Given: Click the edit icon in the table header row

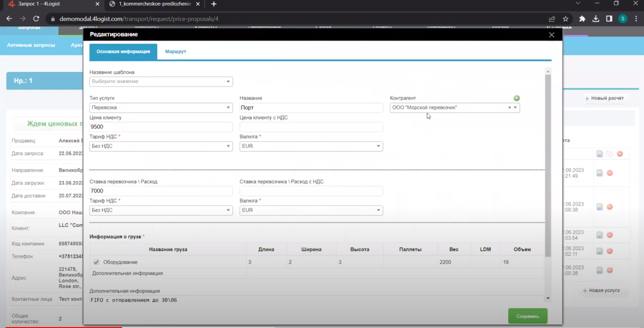Looking at the screenshot, I should (599, 154).
